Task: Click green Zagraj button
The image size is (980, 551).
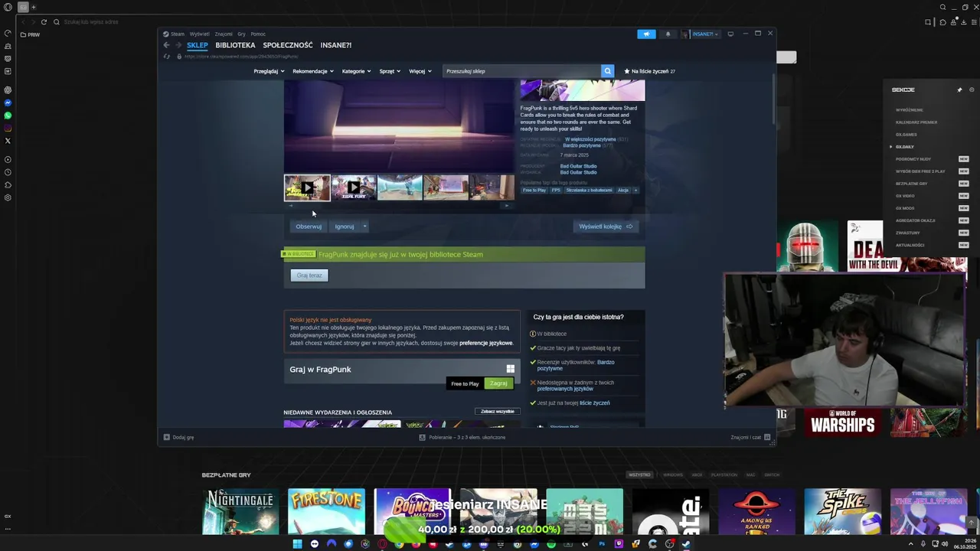Action: coord(498,383)
